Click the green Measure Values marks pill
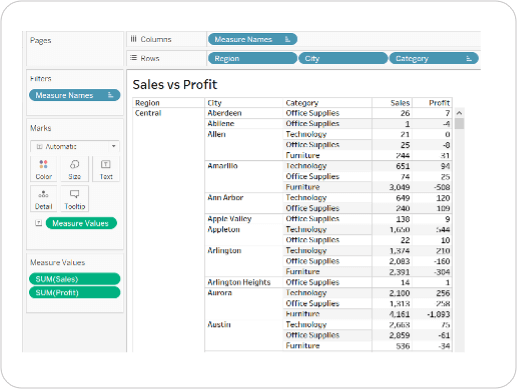 click(x=81, y=223)
